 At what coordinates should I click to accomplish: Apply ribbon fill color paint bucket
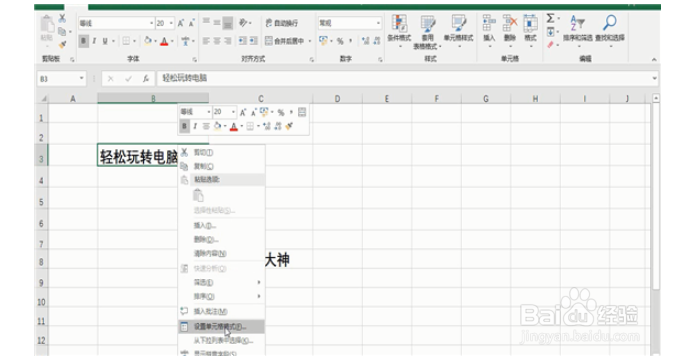148,41
